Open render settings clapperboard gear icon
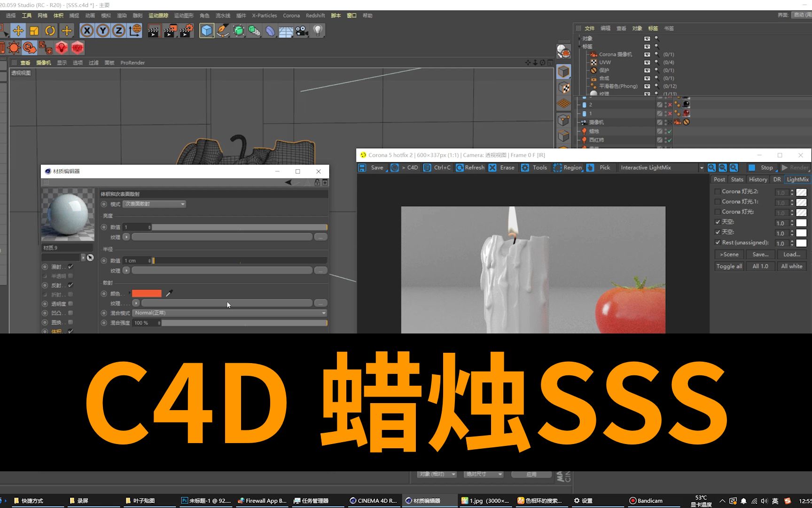812x508 pixels. 187,31
